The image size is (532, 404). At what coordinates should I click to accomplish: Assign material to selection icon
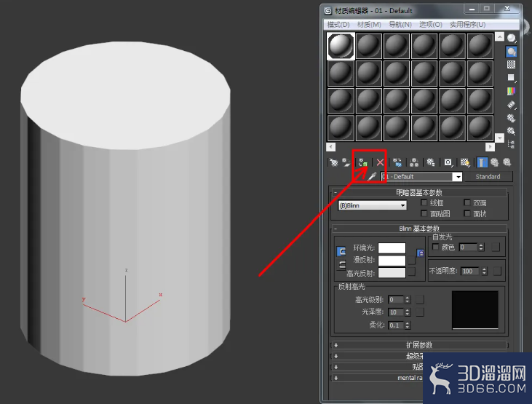pyautogui.click(x=363, y=162)
